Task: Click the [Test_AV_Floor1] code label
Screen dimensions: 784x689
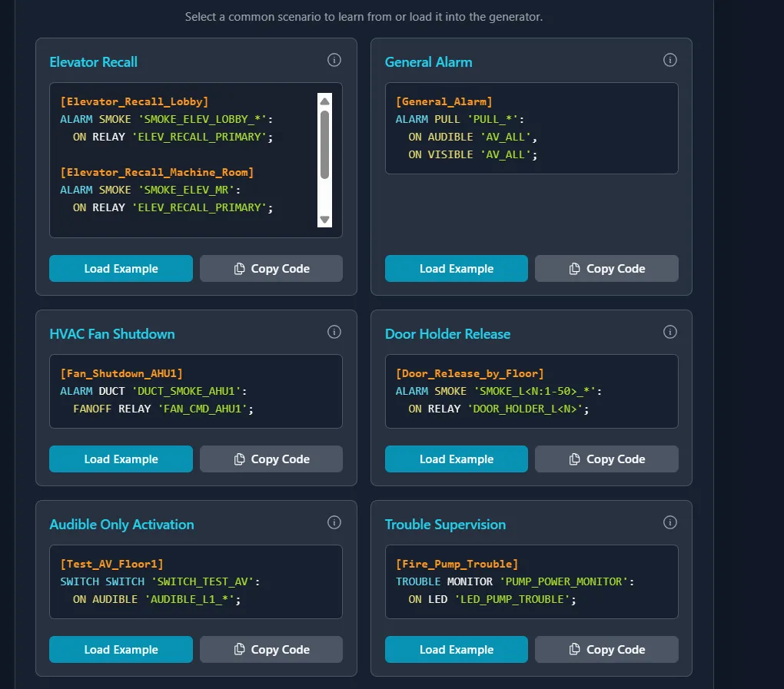Action: click(x=111, y=564)
